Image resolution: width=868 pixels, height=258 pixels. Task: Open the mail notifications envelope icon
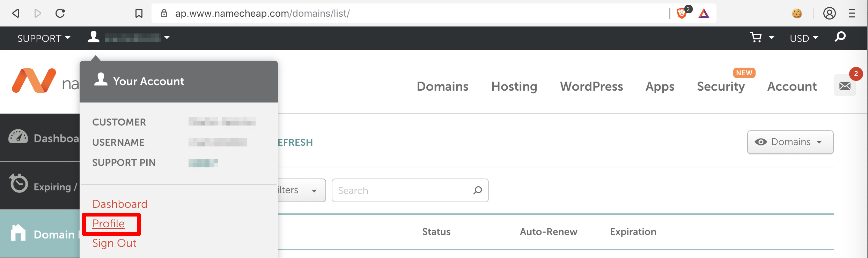coord(845,85)
